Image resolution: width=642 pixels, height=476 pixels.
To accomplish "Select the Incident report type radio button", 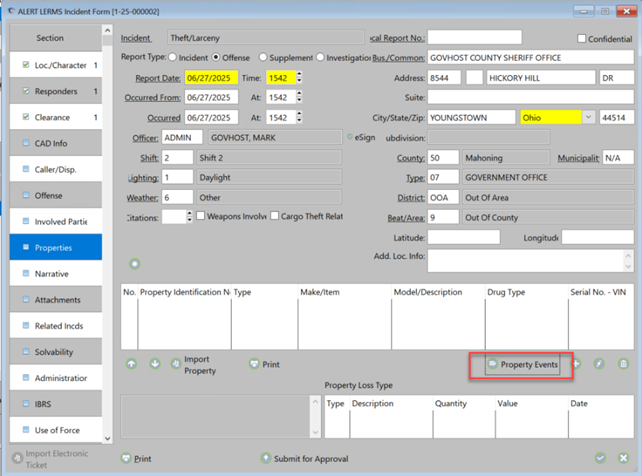I will pos(172,57).
